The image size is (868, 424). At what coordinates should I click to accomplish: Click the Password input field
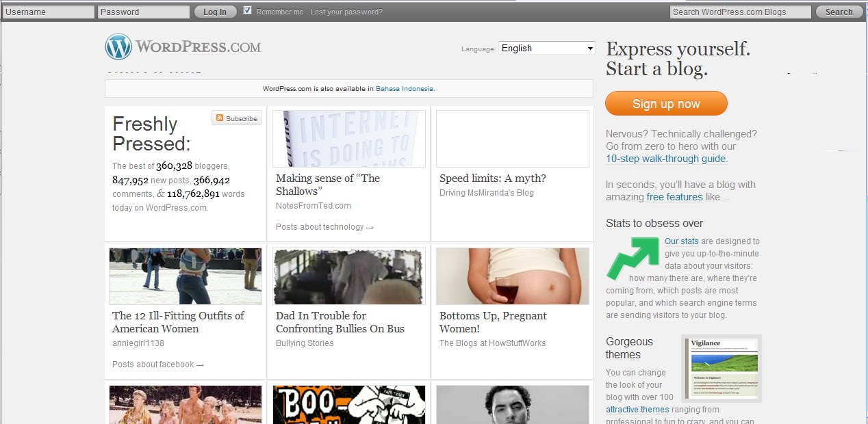coord(143,12)
